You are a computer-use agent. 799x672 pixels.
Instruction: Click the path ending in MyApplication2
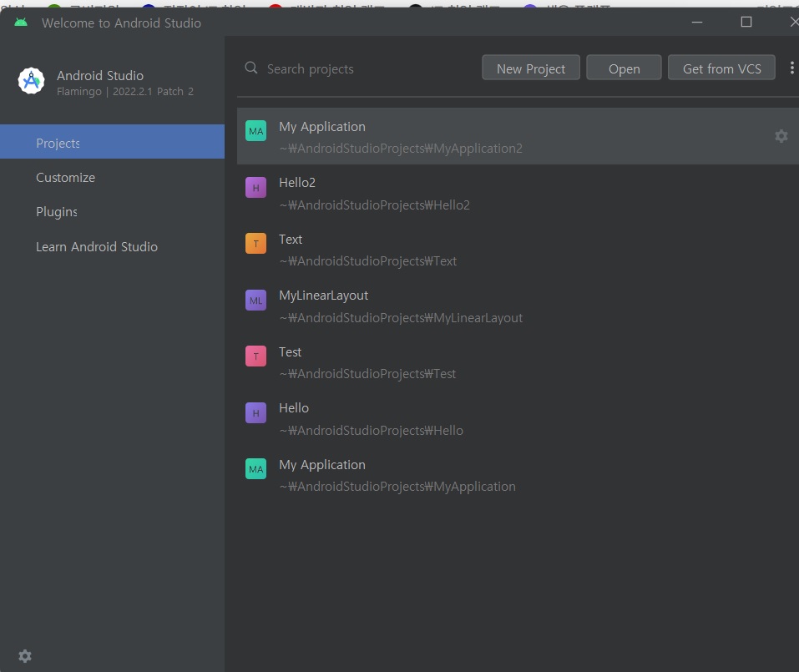click(401, 149)
